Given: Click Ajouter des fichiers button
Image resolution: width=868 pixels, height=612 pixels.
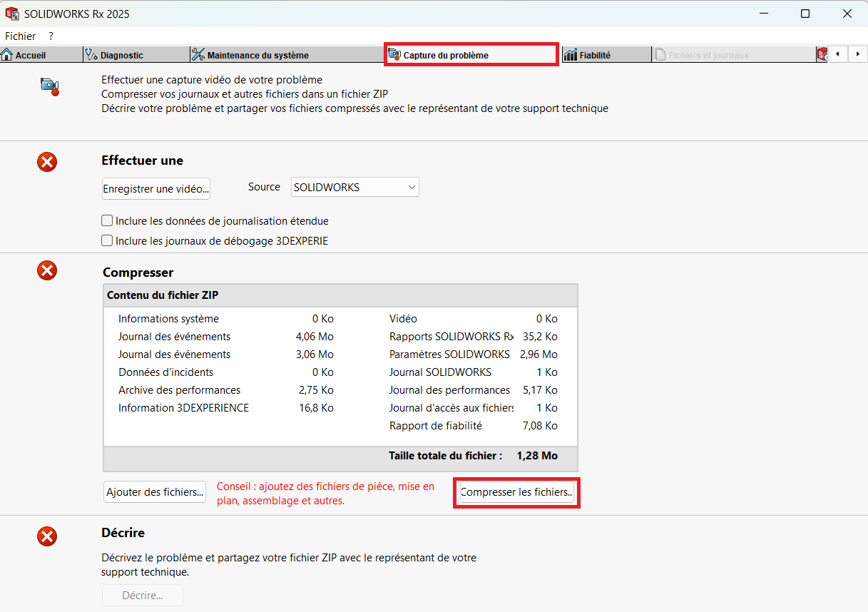Looking at the screenshot, I should tap(155, 492).
